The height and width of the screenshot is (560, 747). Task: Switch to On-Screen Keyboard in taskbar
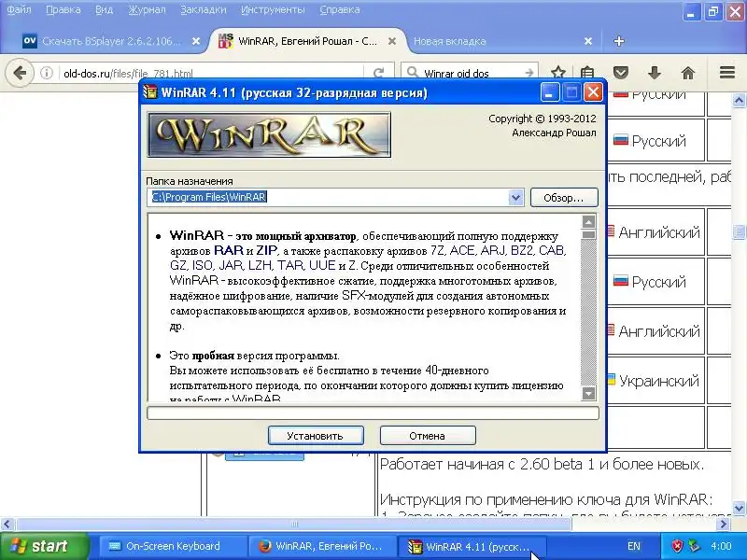pyautogui.click(x=173, y=546)
